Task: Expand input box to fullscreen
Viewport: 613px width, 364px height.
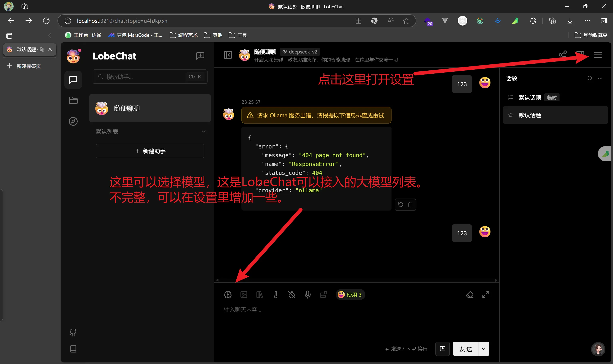Action: [485, 294]
